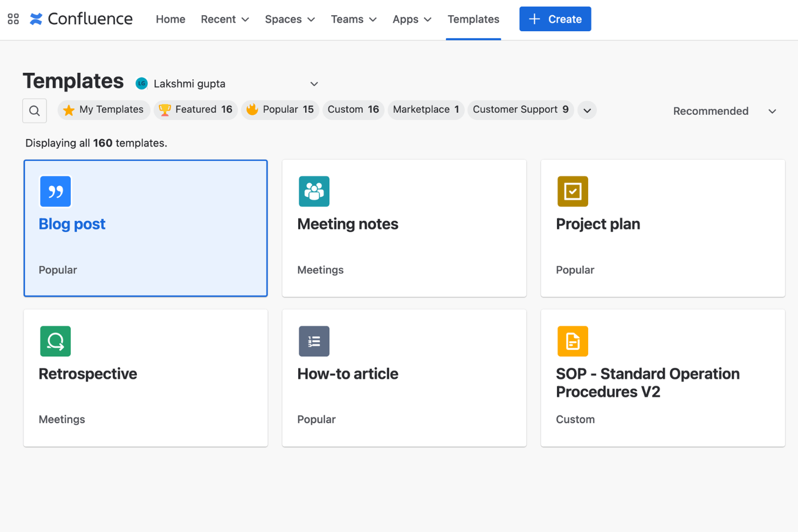The height and width of the screenshot is (532, 798).
Task: Open search by clicking the magnifier icon
Action: [35, 110]
